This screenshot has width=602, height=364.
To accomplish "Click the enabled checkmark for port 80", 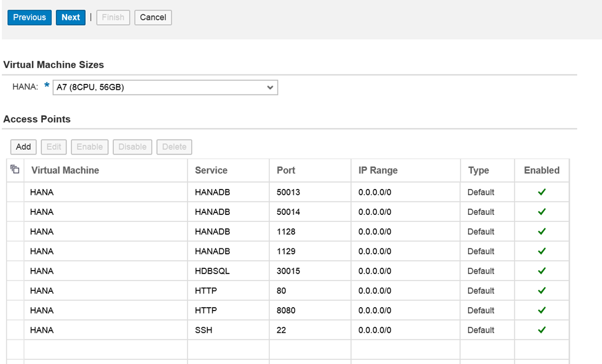I will pos(541,291).
